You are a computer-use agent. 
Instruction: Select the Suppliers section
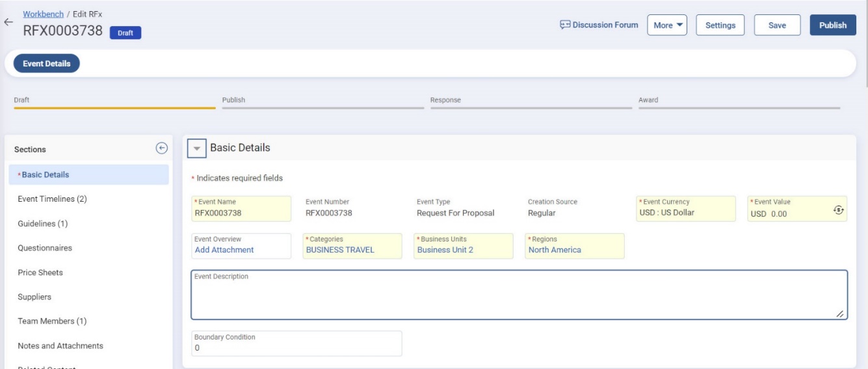pyautogui.click(x=34, y=297)
